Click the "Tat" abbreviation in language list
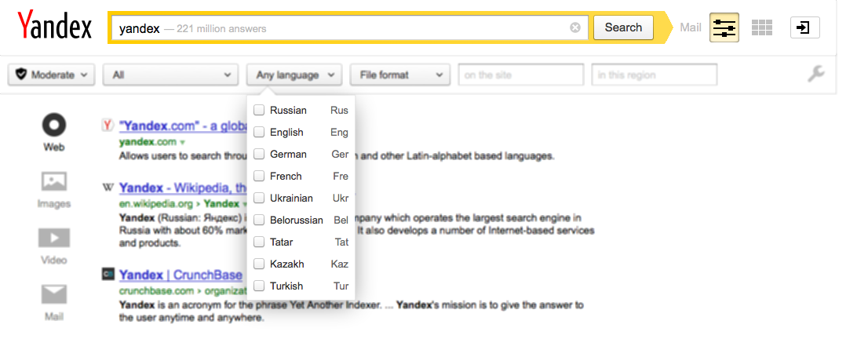 click(341, 242)
